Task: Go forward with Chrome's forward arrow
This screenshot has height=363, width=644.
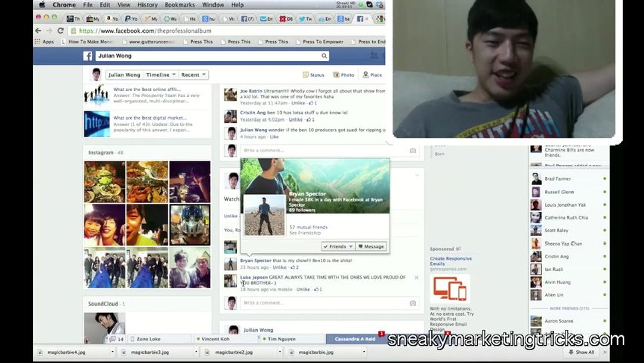Action: tap(49, 31)
